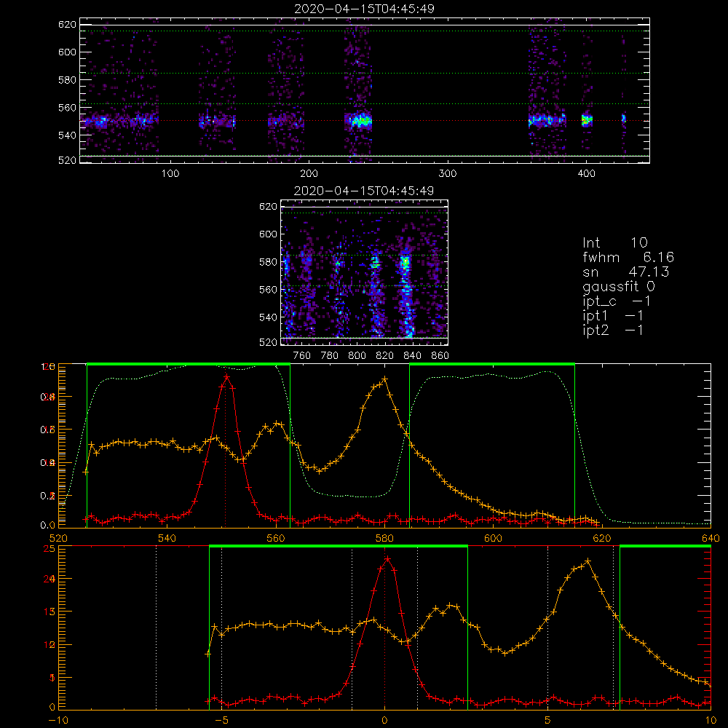Click the middle plot title 2020-04-15T04:45:49
This screenshot has width=728, height=728.
pos(364,191)
